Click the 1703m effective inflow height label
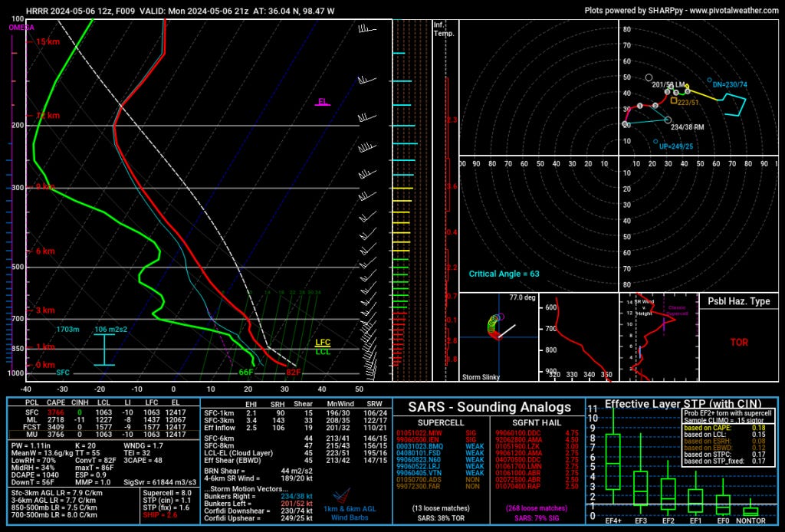The width and height of the screenshot is (785, 532). (x=67, y=330)
